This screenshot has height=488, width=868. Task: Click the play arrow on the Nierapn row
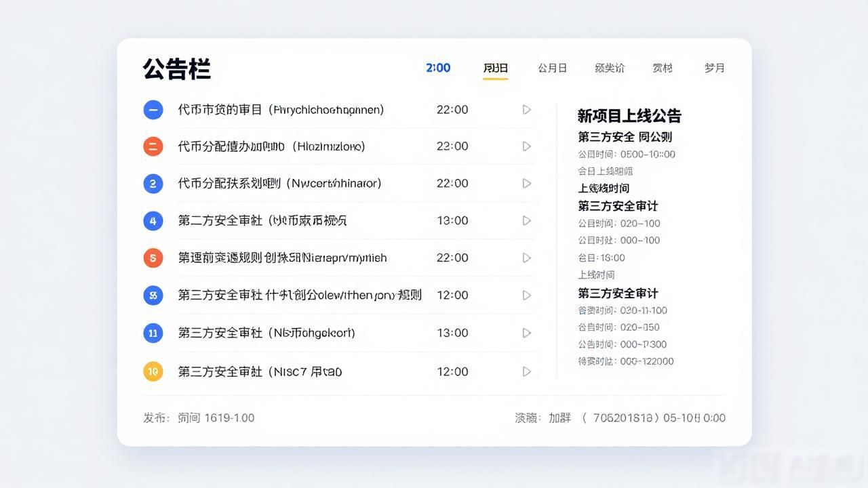526,258
